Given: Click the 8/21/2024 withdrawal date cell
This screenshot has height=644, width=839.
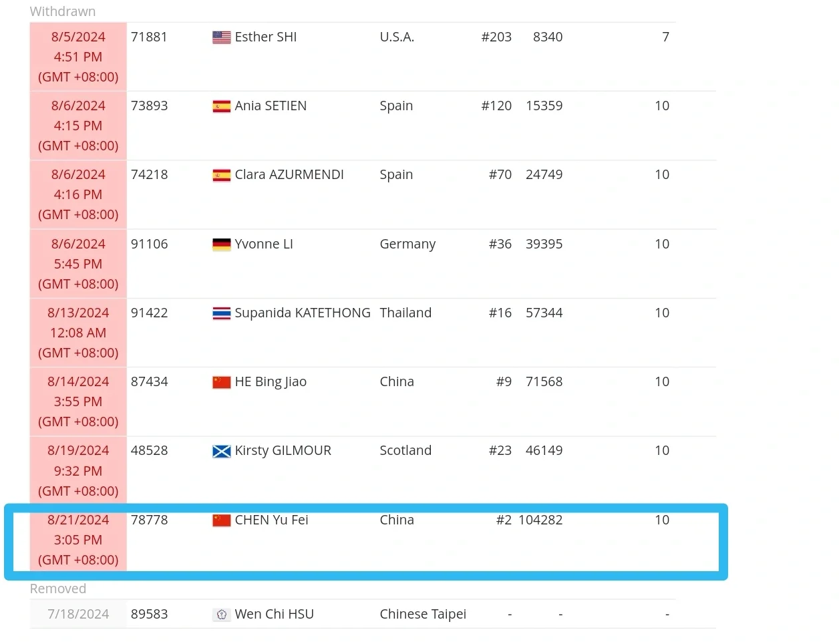Looking at the screenshot, I should click(x=78, y=540).
